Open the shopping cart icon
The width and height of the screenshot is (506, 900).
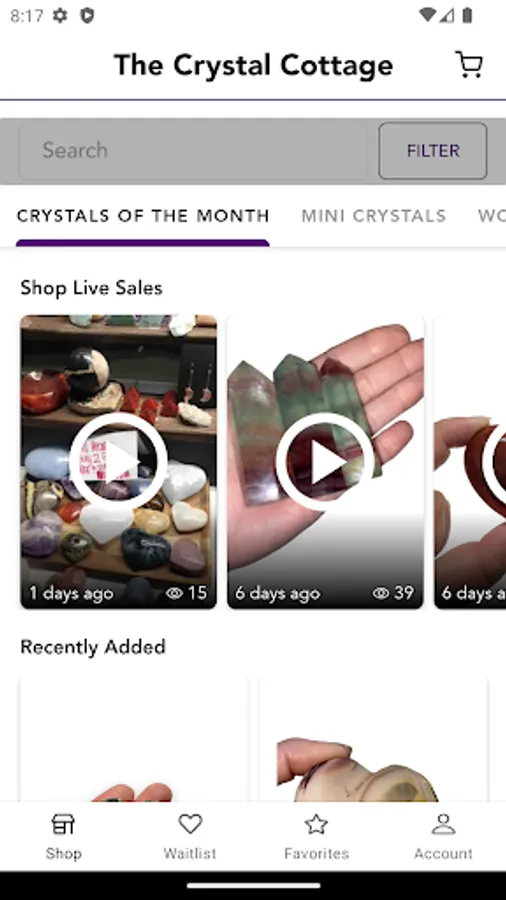click(x=469, y=65)
